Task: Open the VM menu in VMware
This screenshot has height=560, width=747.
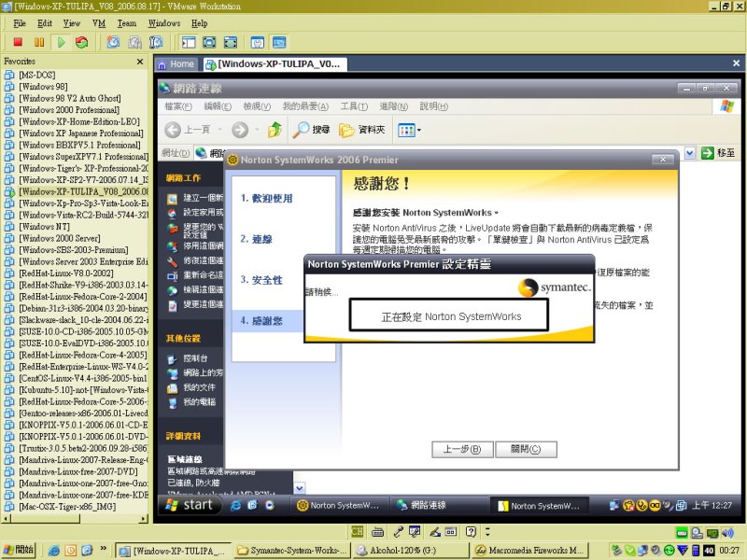Action: pos(98,22)
